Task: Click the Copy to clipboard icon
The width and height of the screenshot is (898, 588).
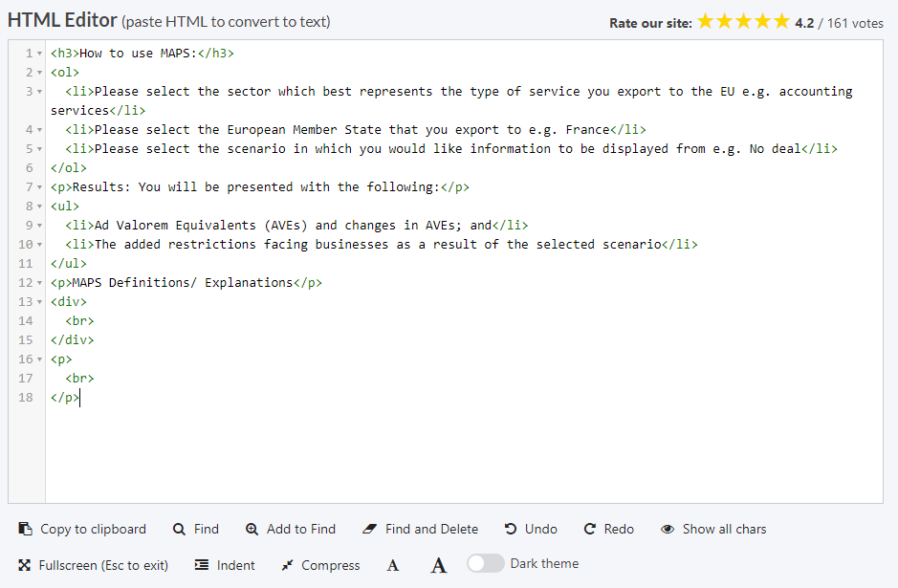Action: point(26,529)
